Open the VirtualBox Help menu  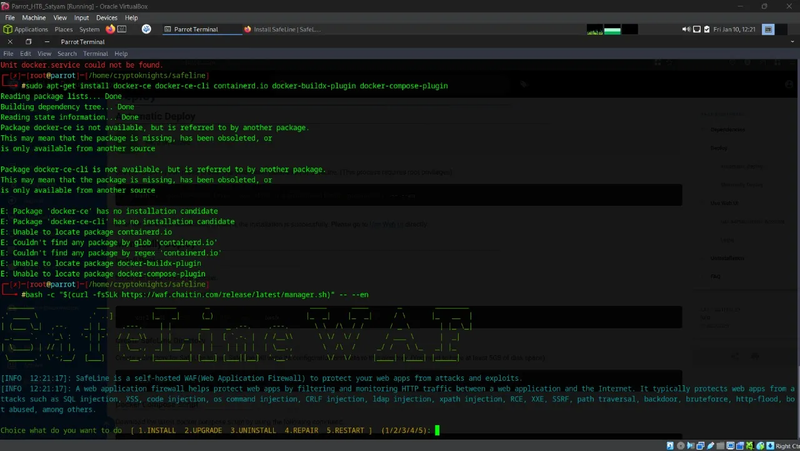pos(131,17)
